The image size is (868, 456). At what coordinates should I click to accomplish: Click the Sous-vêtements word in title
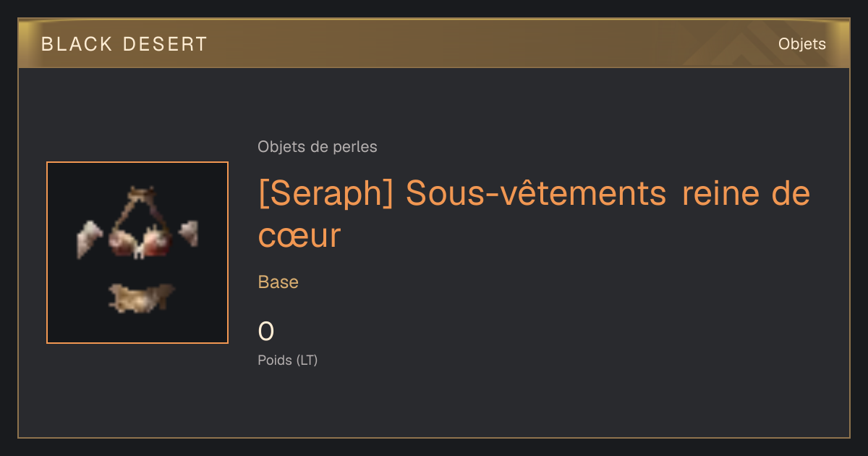point(536,193)
